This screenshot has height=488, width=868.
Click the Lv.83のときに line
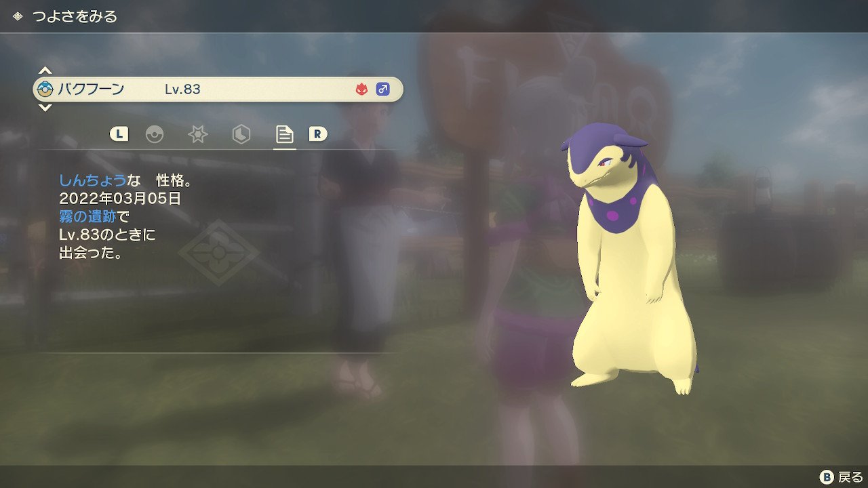(x=107, y=235)
